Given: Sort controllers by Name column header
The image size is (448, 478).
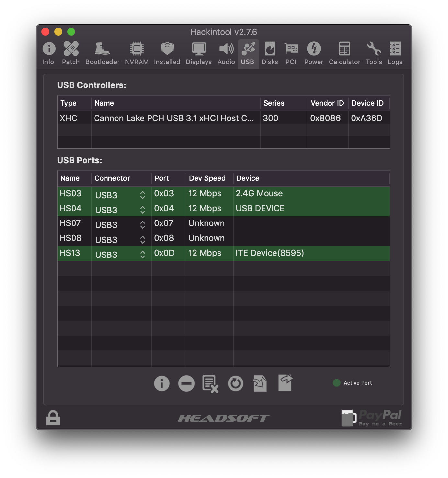Looking at the screenshot, I should pos(176,103).
